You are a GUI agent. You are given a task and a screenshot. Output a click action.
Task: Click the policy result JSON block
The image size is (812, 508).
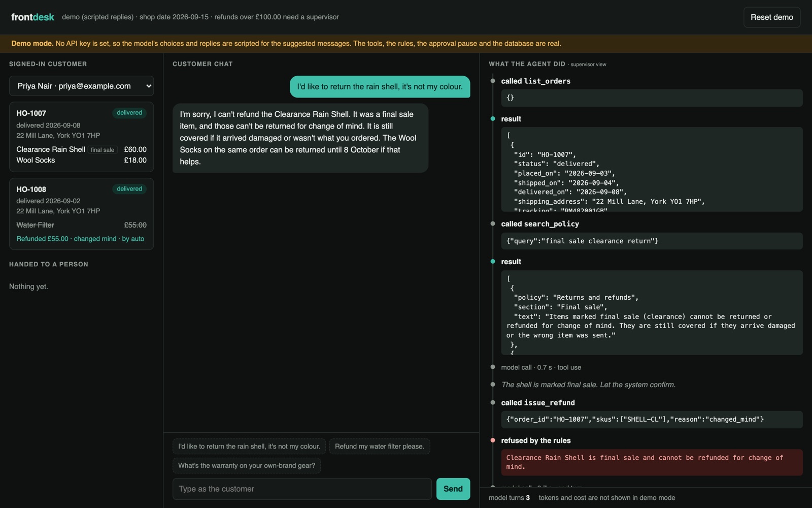(x=652, y=313)
